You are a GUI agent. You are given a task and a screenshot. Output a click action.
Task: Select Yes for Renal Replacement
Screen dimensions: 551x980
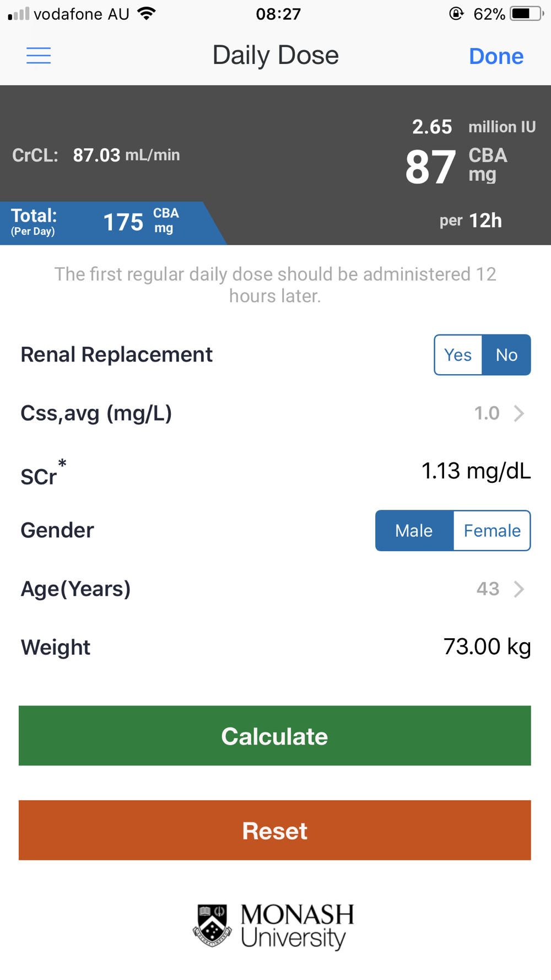click(x=458, y=355)
